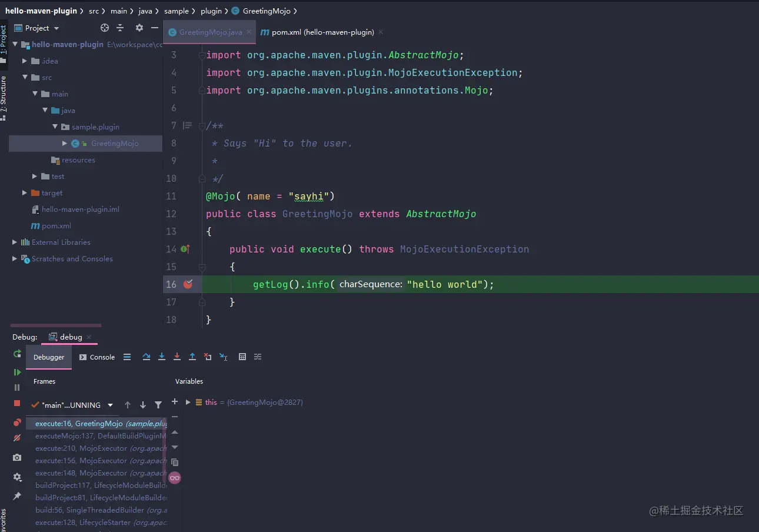The image size is (759, 532).
Task: Select frame build:56, SingleThreadedBuilder
Action: (96, 510)
